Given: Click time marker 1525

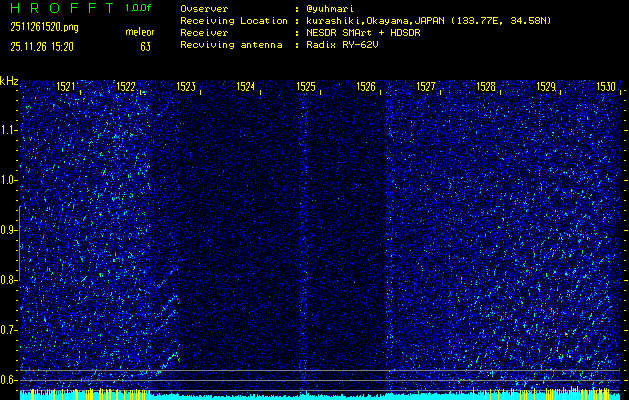Looking at the screenshot, I should pos(306,86).
